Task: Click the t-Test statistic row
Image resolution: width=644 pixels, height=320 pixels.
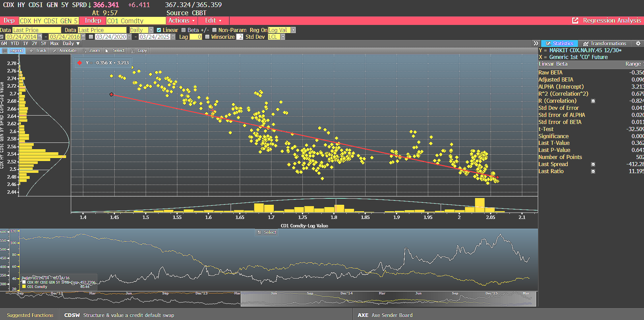Action: coord(591,129)
